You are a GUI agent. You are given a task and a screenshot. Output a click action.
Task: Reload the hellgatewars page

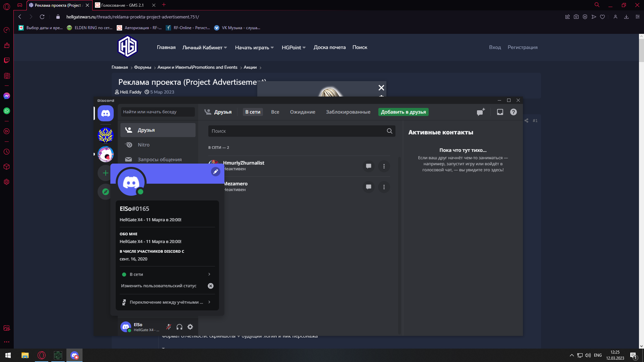(x=42, y=17)
